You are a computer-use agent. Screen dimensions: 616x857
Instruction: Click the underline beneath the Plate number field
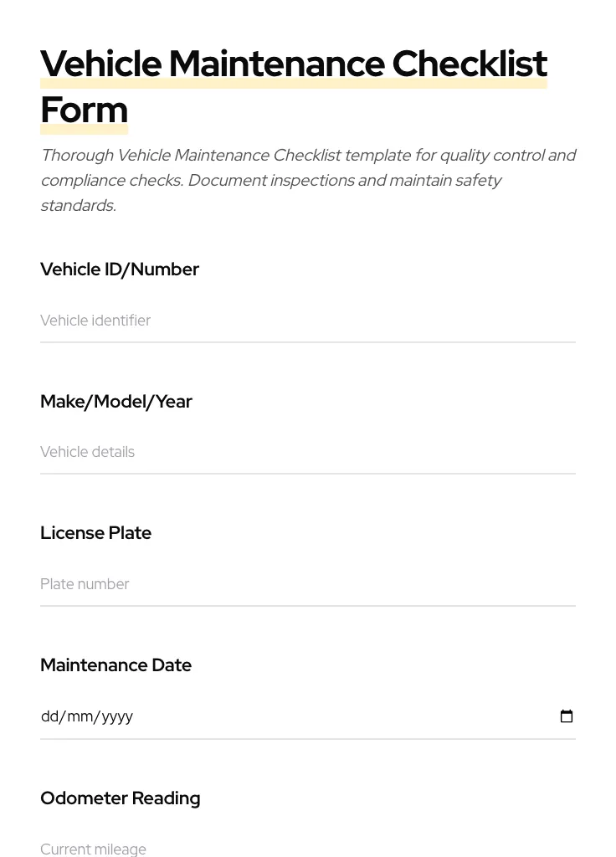tap(308, 604)
